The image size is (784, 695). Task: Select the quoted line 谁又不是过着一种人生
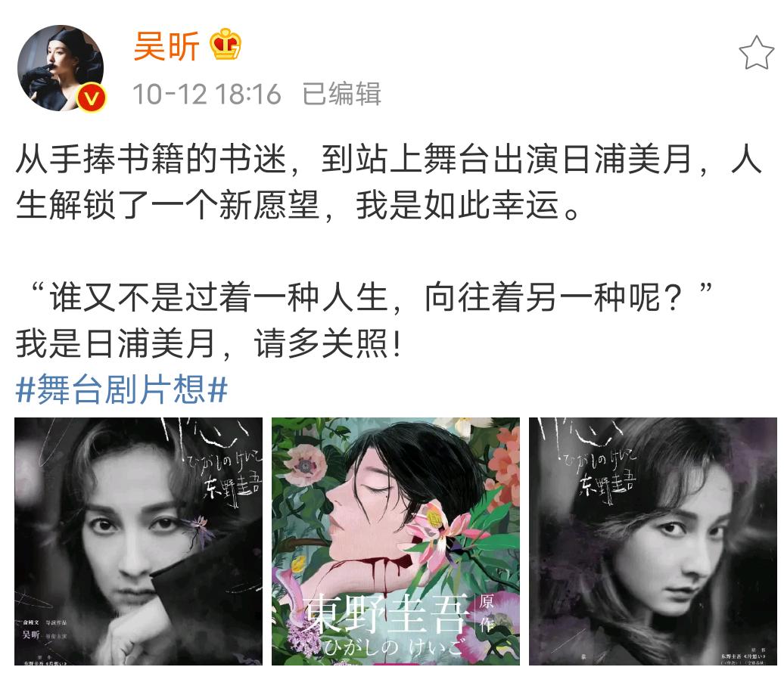pos(371,297)
